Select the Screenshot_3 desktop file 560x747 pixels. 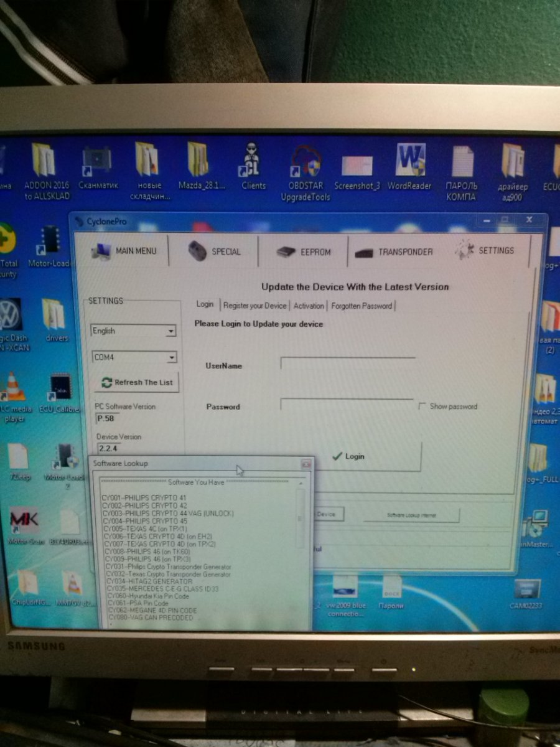(357, 171)
